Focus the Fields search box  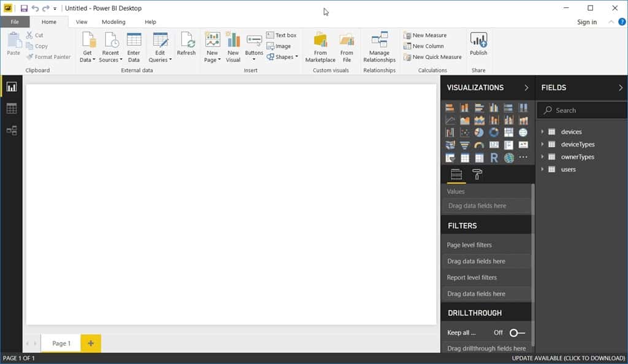point(582,110)
